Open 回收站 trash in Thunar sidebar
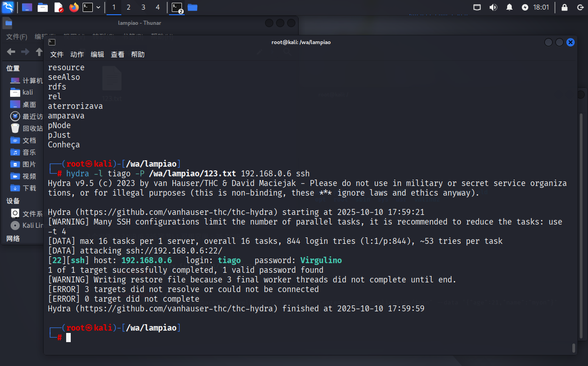Screen dimensions: 588x366 tap(26, 128)
